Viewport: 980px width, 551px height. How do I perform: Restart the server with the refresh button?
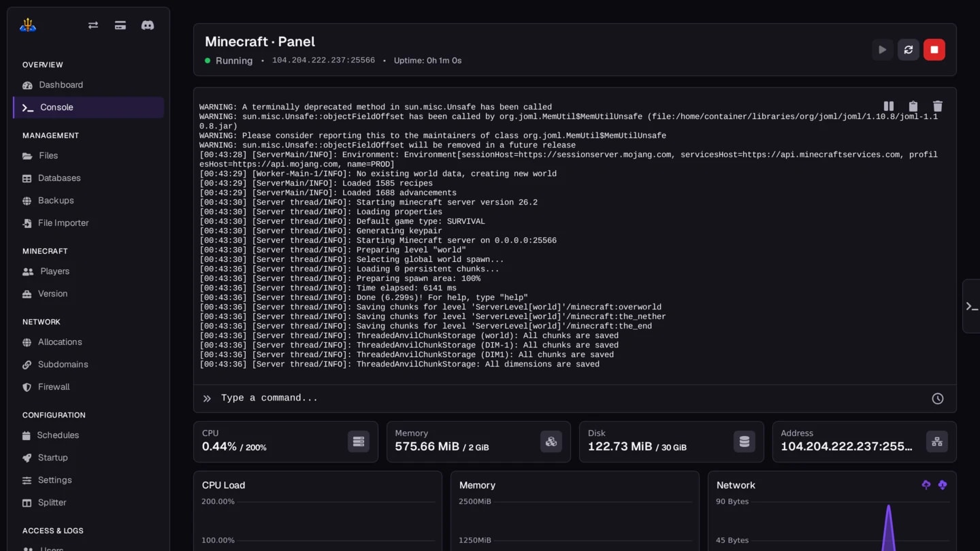[909, 50]
